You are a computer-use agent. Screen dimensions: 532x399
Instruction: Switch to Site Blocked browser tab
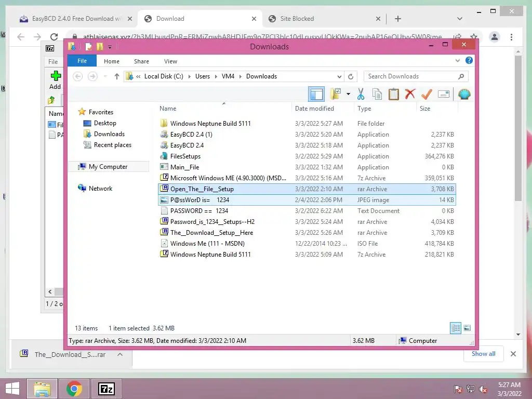[x=324, y=19]
